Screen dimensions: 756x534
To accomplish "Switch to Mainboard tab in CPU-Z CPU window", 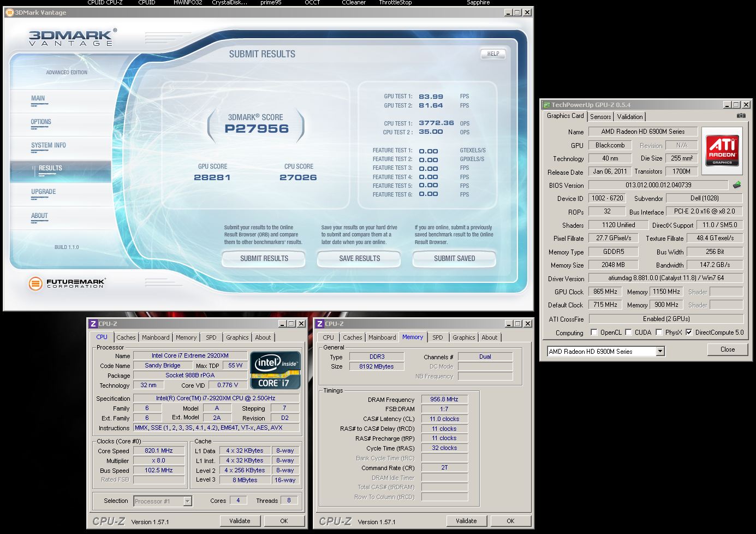I will point(156,337).
